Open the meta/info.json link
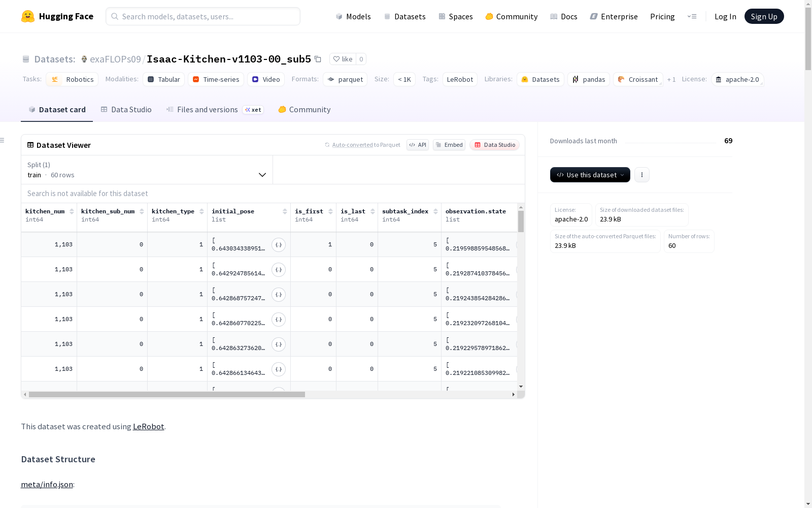This screenshot has width=812, height=508. pyautogui.click(x=47, y=484)
